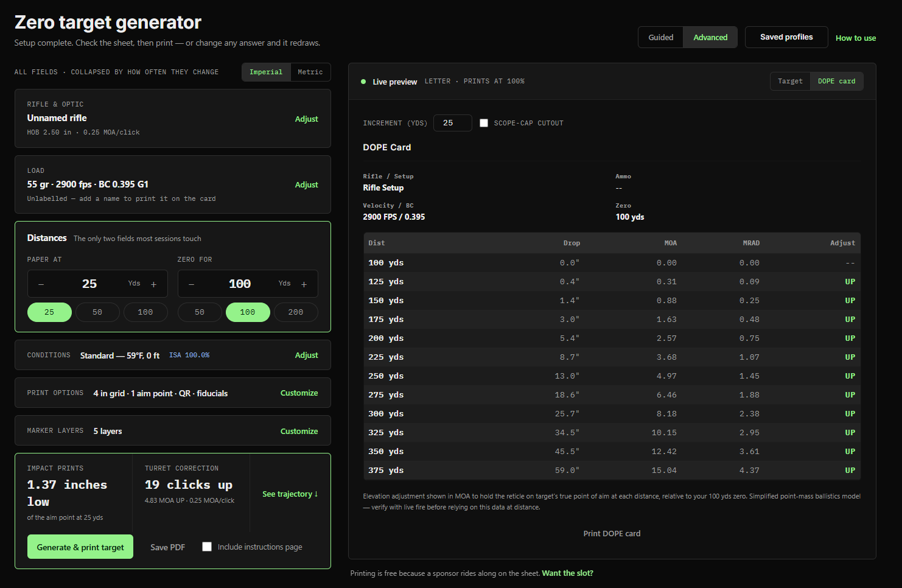Screen dimensions: 902x588
Task: Increase the Zero For distance with plus
Action: [304, 284]
